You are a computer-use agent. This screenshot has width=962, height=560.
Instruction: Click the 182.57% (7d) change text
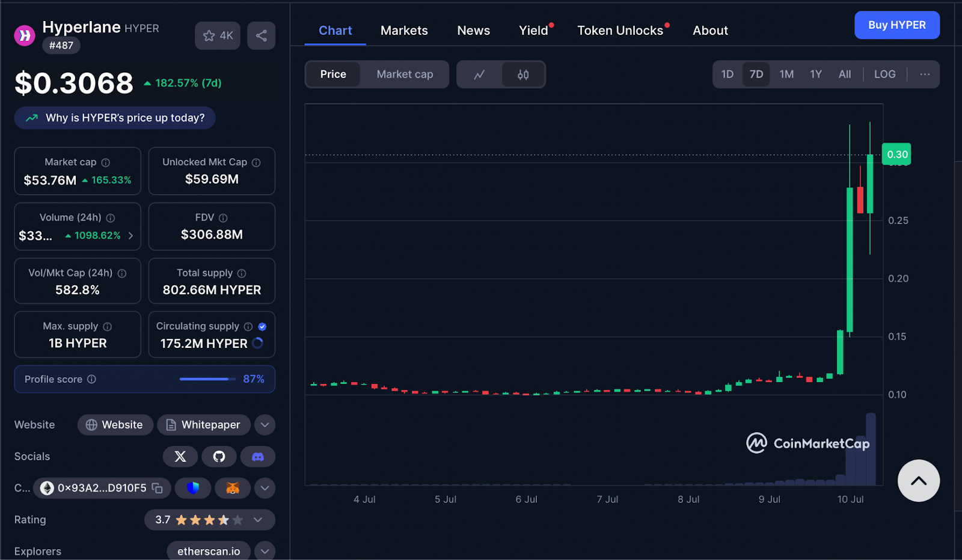click(188, 83)
